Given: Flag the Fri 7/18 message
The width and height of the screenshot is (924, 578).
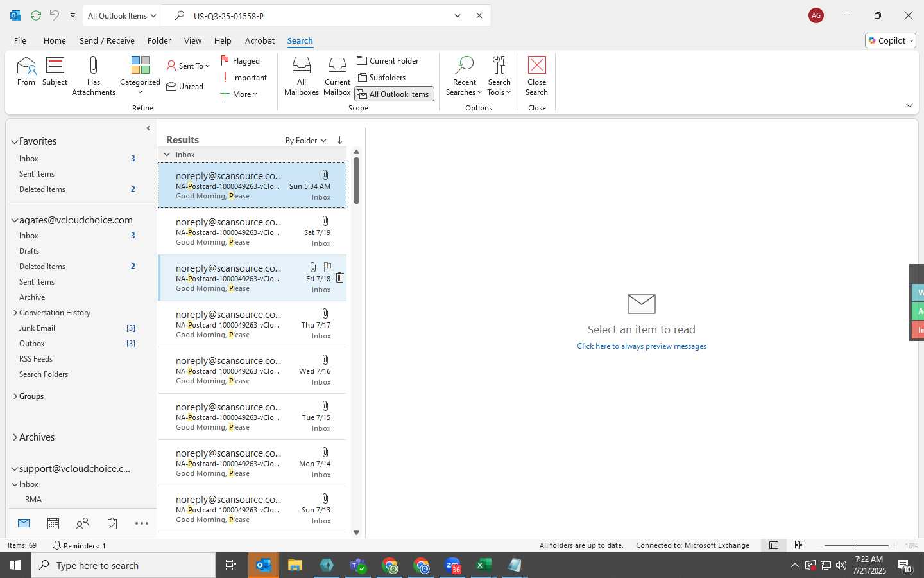Looking at the screenshot, I should click(327, 267).
